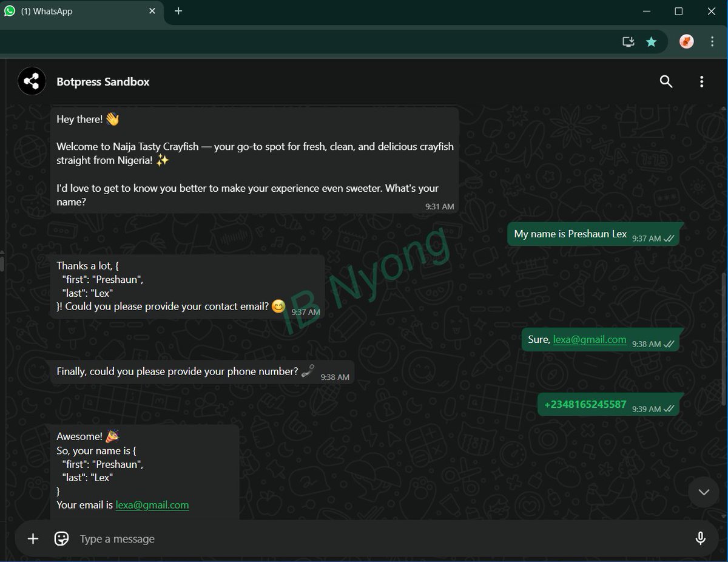Click the Botpress Sandbox profile picture
This screenshot has width=728, height=562.
pos(32,81)
